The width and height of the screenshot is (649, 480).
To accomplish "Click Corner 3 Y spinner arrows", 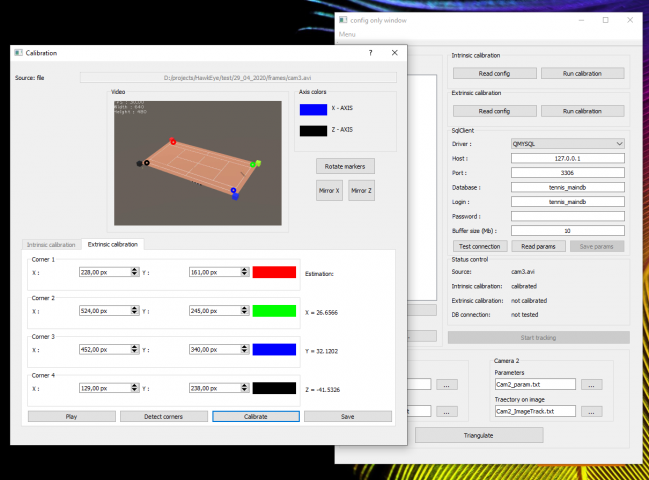I will [x=245, y=349].
